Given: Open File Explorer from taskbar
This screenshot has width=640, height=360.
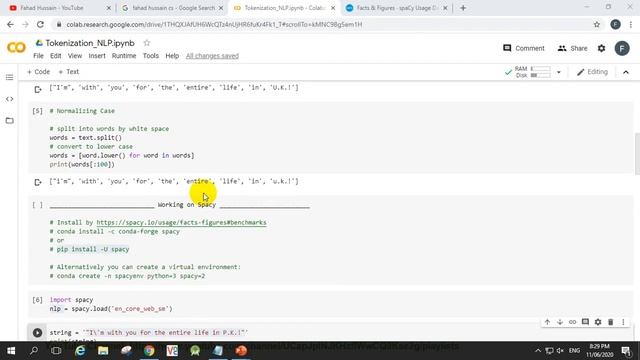Looking at the screenshot, I should (x=103, y=351).
